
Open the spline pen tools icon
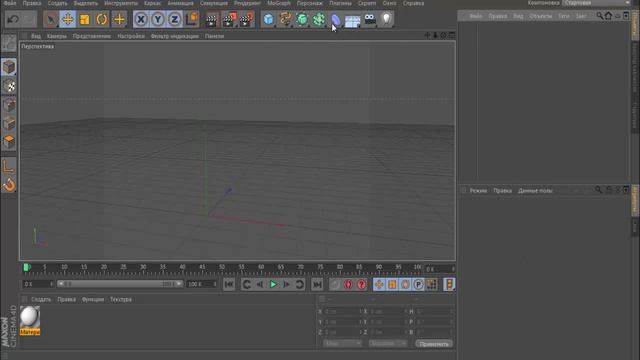click(285, 19)
